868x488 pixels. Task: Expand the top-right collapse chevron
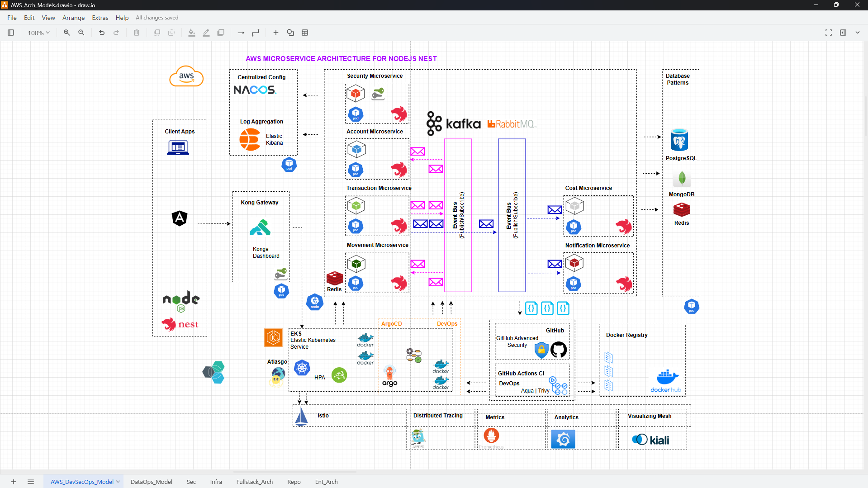(858, 33)
